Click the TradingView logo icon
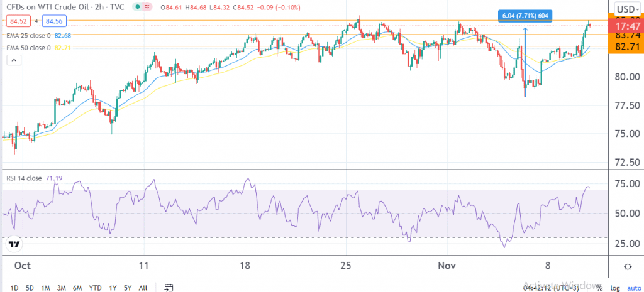The height and width of the screenshot is (292, 644). click(x=14, y=244)
